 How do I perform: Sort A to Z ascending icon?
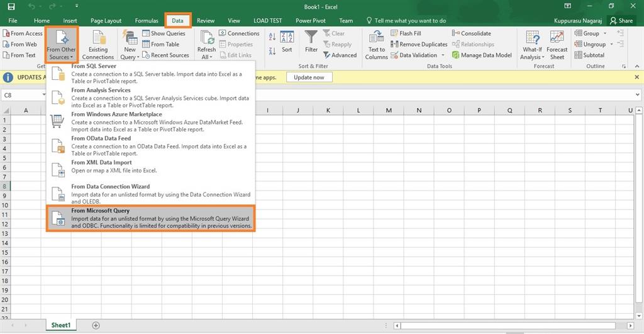(272, 36)
